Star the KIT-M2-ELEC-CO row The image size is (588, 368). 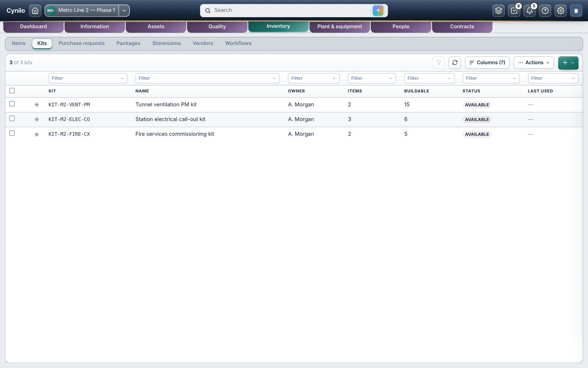(37, 120)
